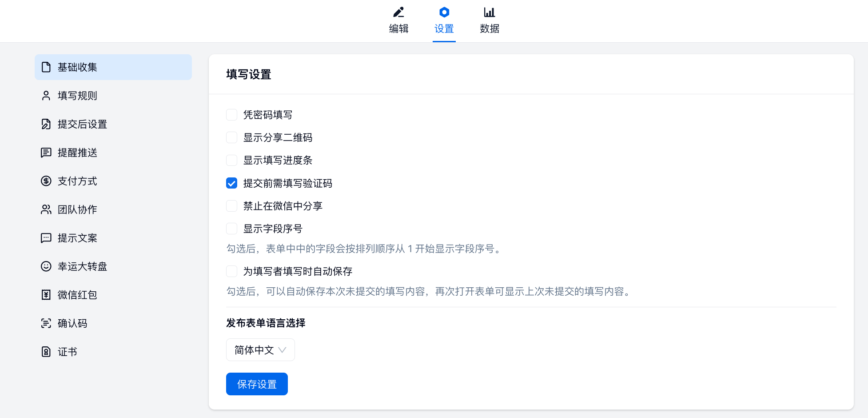Image resolution: width=868 pixels, height=418 pixels.
Task: Click the 团队协作 users icon
Action: pyautogui.click(x=46, y=209)
